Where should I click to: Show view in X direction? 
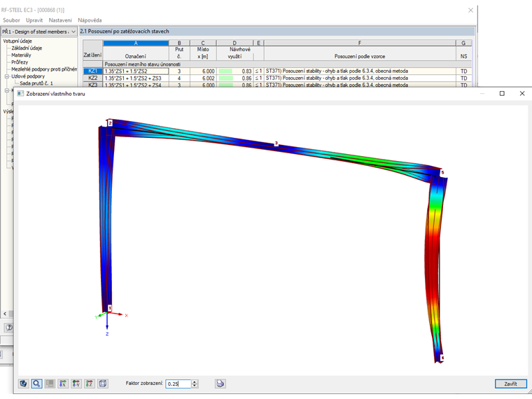tap(63, 384)
